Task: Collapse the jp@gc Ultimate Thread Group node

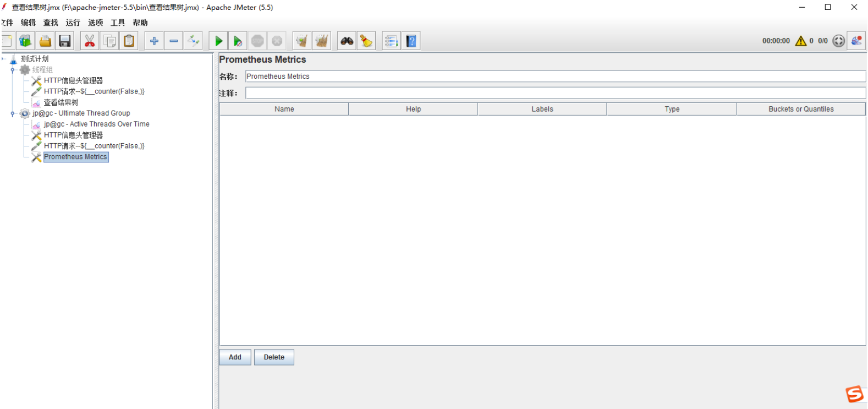Action: click(x=13, y=113)
